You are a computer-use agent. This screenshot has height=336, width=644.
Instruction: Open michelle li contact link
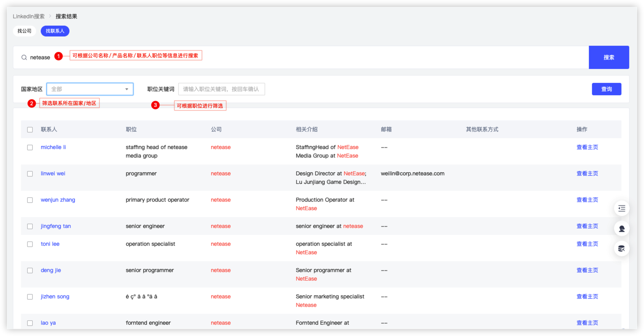pos(53,147)
